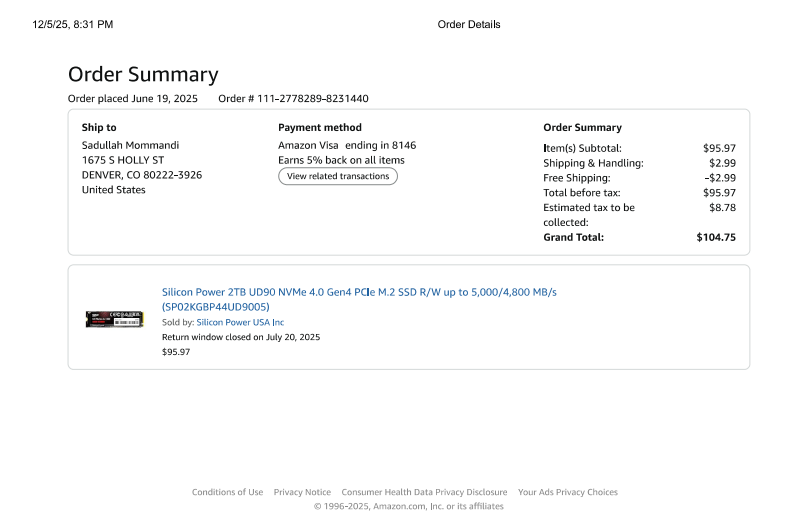Click the Grand Total amount $104.75
Image resolution: width=812 pixels, height=527 pixels.
pyautogui.click(x=715, y=238)
